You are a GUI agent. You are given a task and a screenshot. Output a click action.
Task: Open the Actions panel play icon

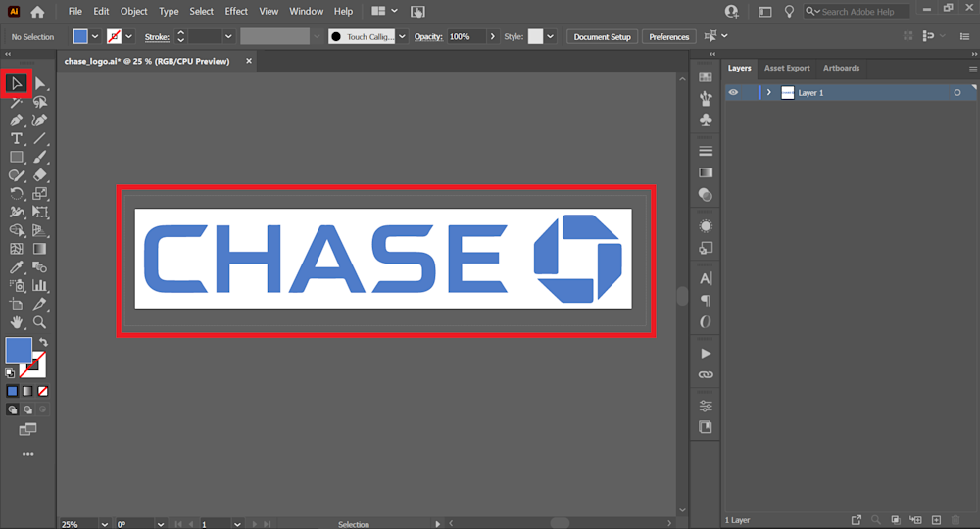706,354
